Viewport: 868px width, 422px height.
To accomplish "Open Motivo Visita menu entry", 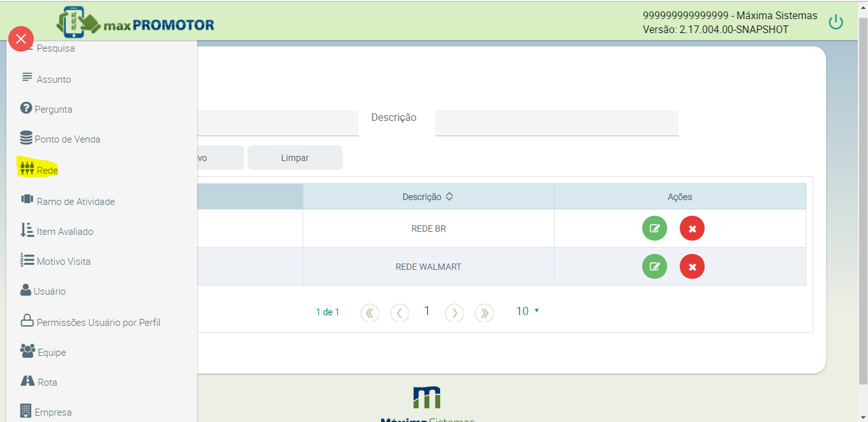I will (63, 262).
